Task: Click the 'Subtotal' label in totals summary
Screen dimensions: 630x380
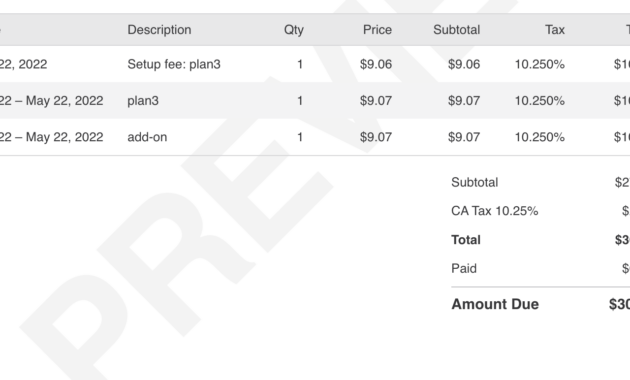Action: tap(475, 182)
